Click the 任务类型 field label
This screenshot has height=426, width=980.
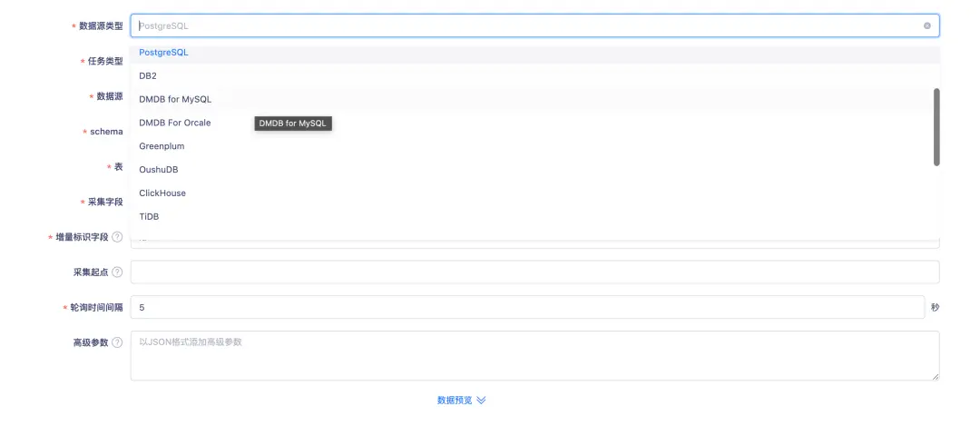coord(105,61)
